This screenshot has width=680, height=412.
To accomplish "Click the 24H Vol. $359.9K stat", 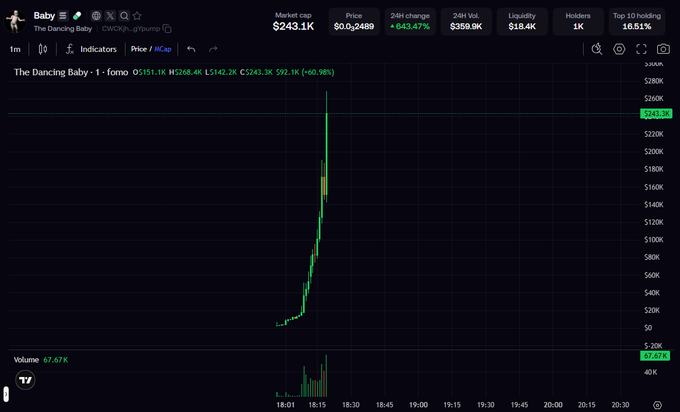I will click(466, 21).
